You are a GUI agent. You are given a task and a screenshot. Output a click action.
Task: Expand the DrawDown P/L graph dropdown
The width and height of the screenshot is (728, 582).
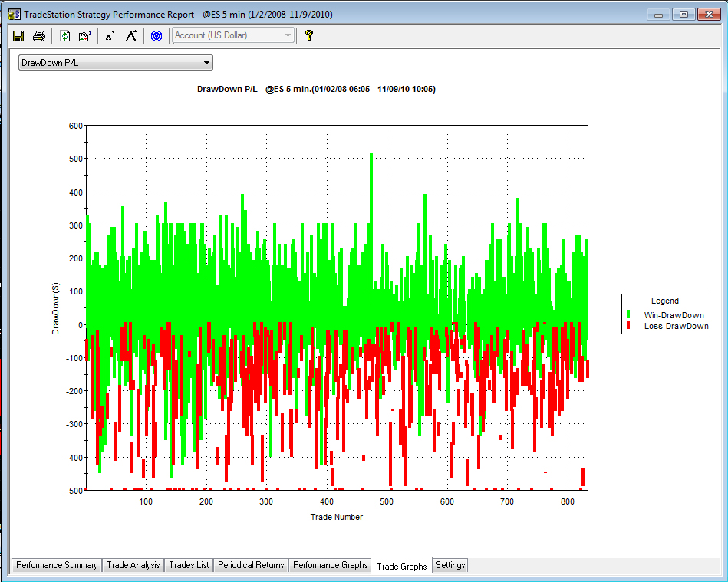116,63
